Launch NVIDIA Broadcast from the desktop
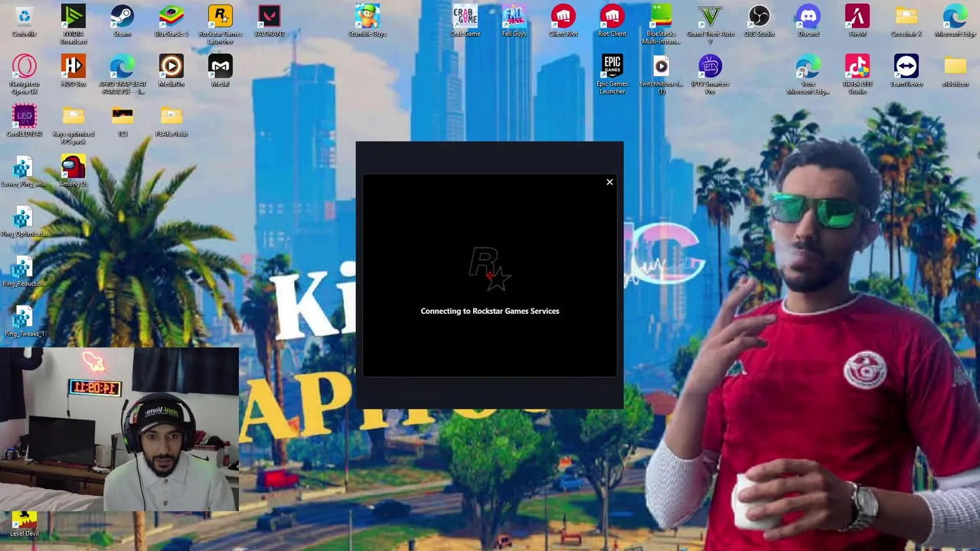The width and height of the screenshot is (980, 551). click(x=73, y=24)
